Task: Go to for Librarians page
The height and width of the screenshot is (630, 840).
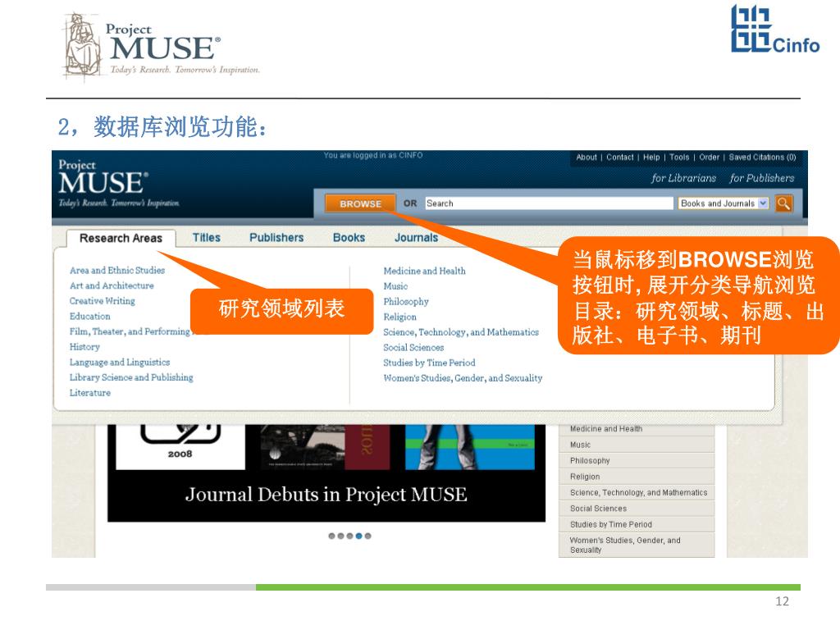Action: pyautogui.click(x=683, y=178)
